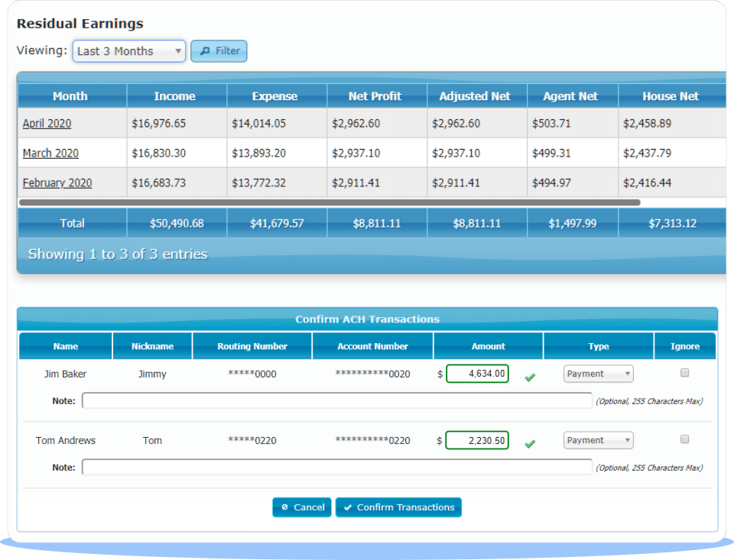
Task: Click total house net $7,313.12
Action: 673,224
